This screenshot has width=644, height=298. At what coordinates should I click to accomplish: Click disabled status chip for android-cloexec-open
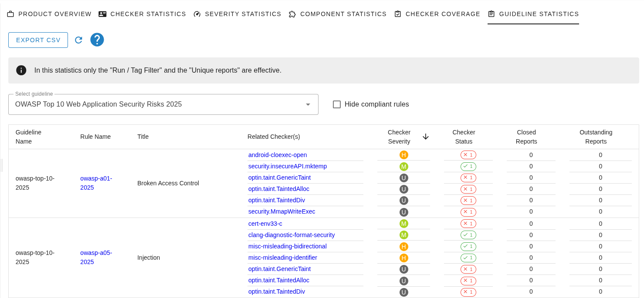[x=468, y=155]
